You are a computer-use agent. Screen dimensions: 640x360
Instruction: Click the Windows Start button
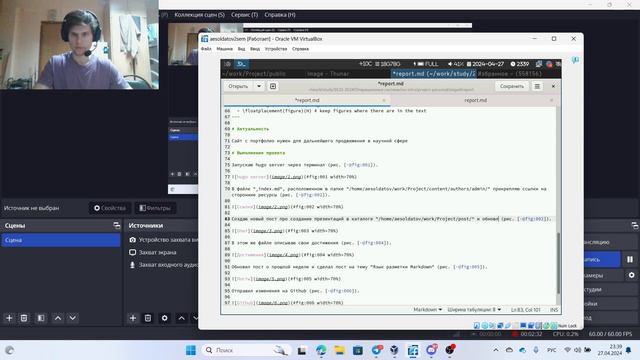tap(191, 350)
